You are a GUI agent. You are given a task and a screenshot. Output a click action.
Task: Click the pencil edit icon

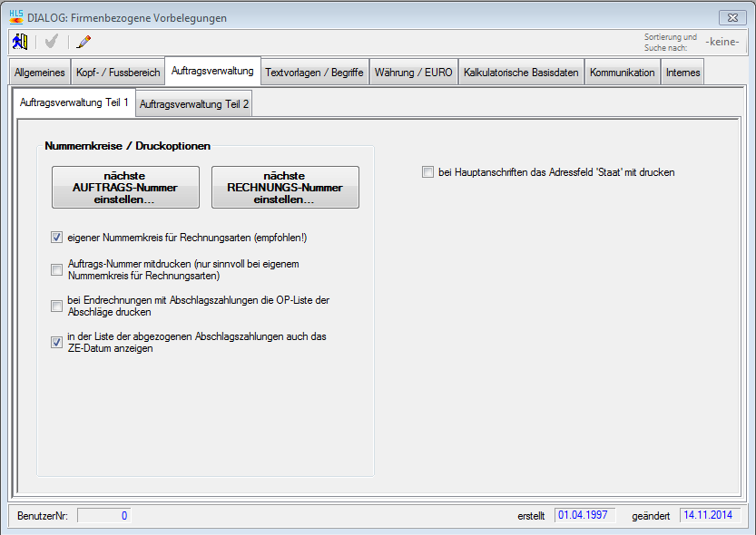tap(84, 42)
